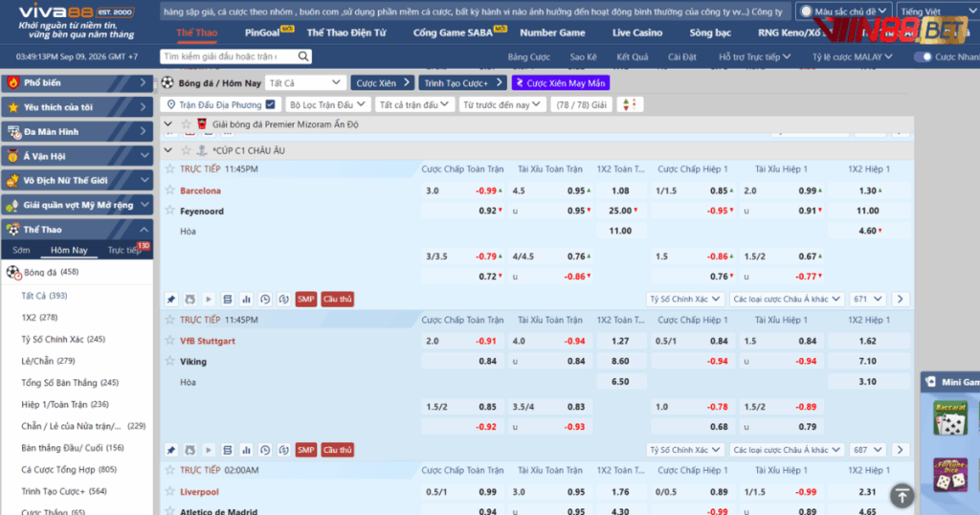Image resolution: width=980 pixels, height=515 pixels.
Task: Click the Trình Tạo Cược+ button
Action: click(462, 82)
